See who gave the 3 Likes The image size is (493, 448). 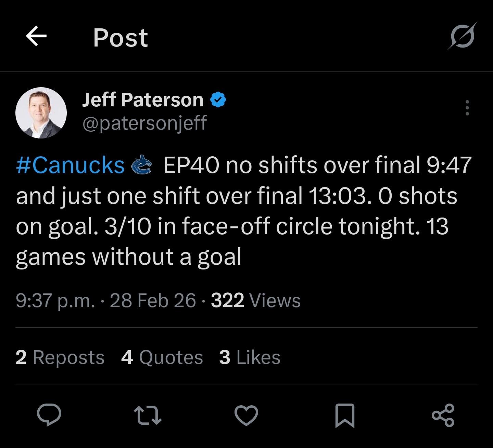tap(250, 357)
